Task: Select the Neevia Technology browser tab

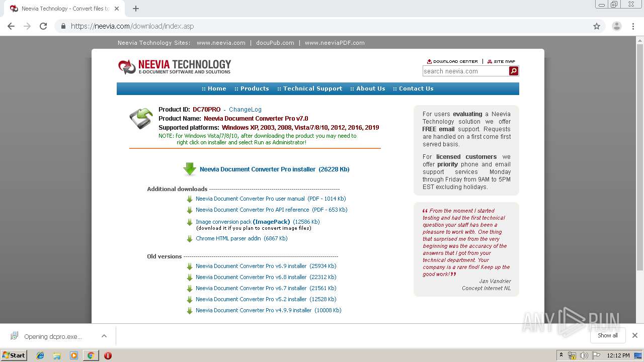Action: tap(64, 9)
